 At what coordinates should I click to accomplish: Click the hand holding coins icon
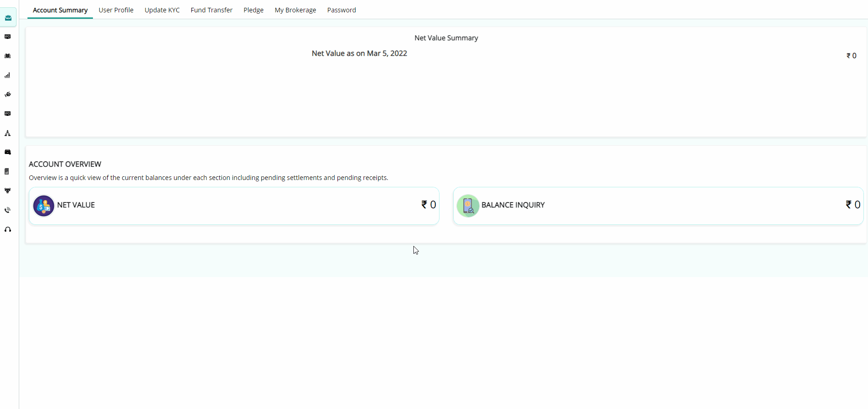coord(8,94)
